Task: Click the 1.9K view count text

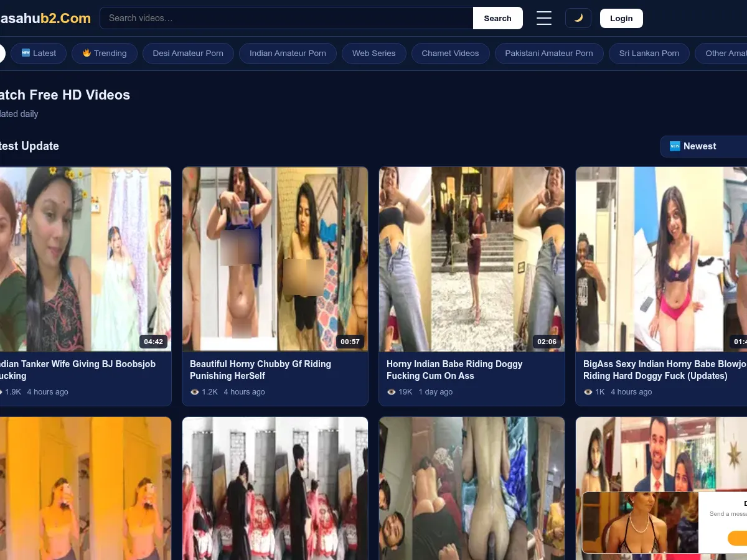Action: [13, 392]
